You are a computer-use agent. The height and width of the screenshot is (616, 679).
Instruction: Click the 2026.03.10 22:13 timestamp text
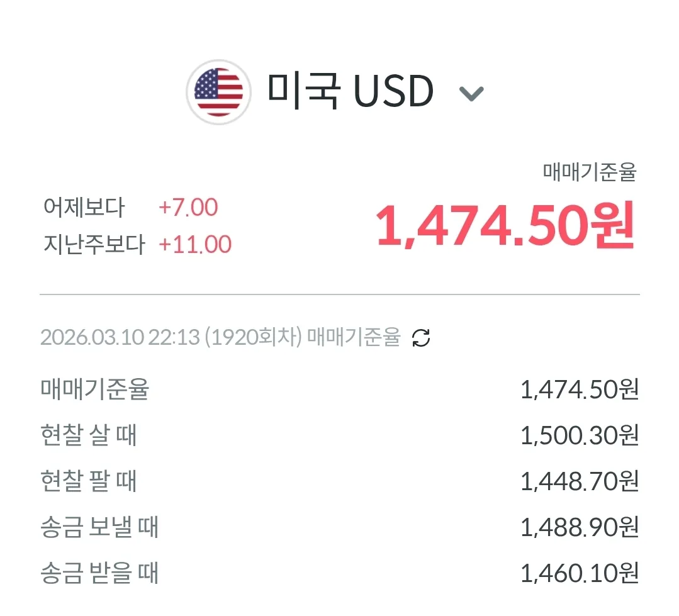click(120, 337)
